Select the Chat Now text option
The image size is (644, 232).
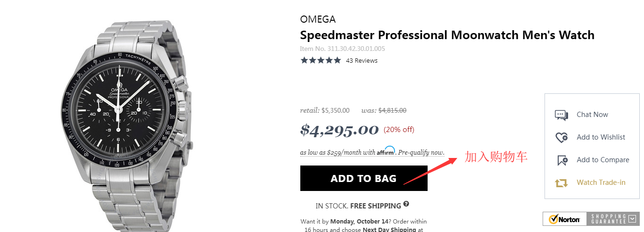click(x=592, y=115)
